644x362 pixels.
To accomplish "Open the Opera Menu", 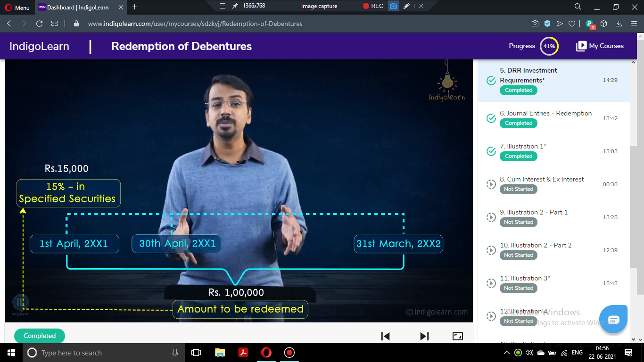I will 17,7.
